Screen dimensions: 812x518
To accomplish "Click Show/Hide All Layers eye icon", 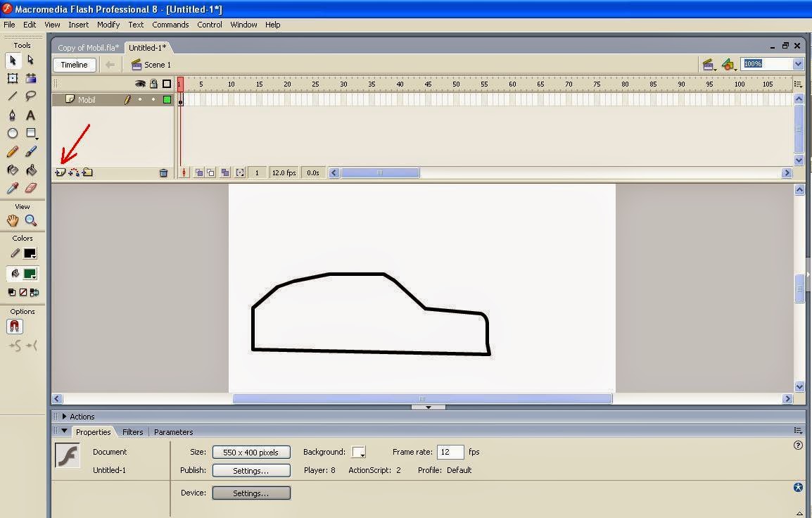I will coord(140,83).
